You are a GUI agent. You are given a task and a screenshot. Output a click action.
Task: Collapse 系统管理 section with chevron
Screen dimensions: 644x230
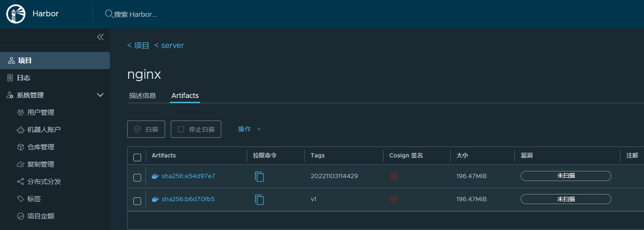coord(100,95)
